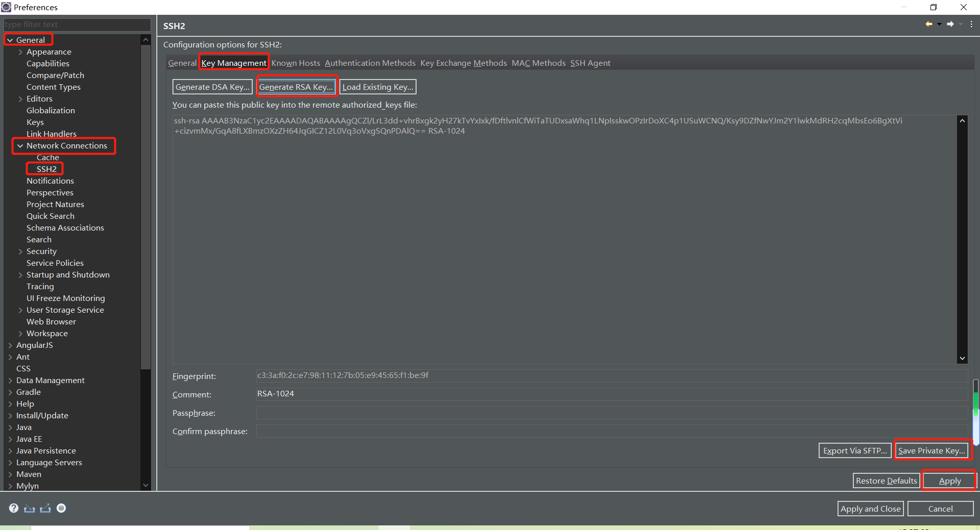
Task: Open the view menu three-dots icon
Action: click(x=971, y=24)
